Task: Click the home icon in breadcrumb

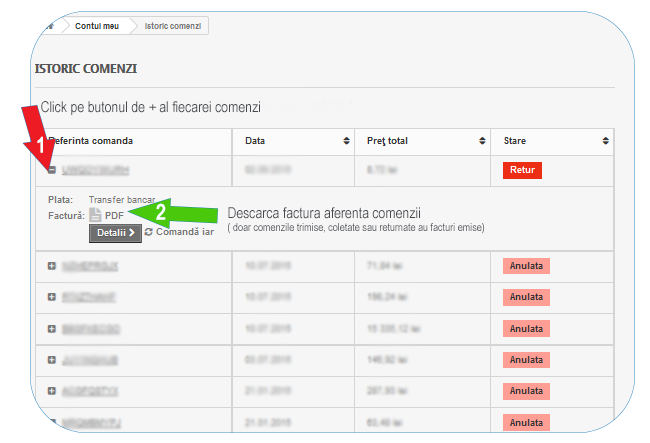Action: (x=48, y=26)
